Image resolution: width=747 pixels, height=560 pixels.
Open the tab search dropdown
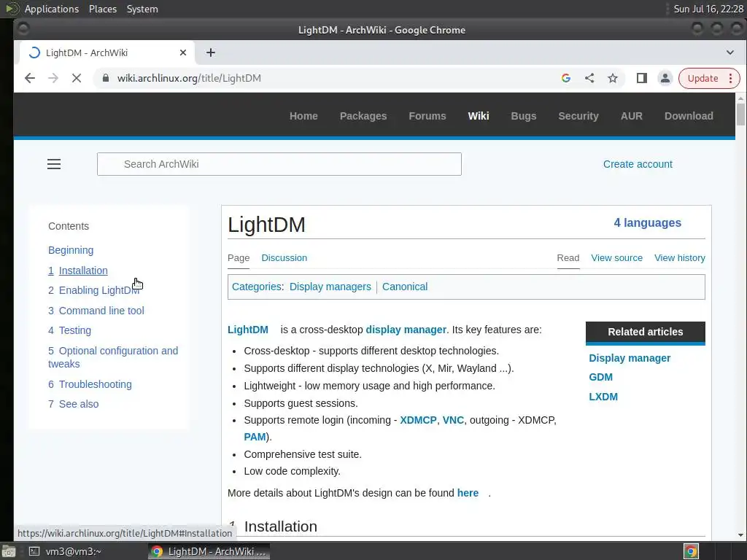click(729, 52)
